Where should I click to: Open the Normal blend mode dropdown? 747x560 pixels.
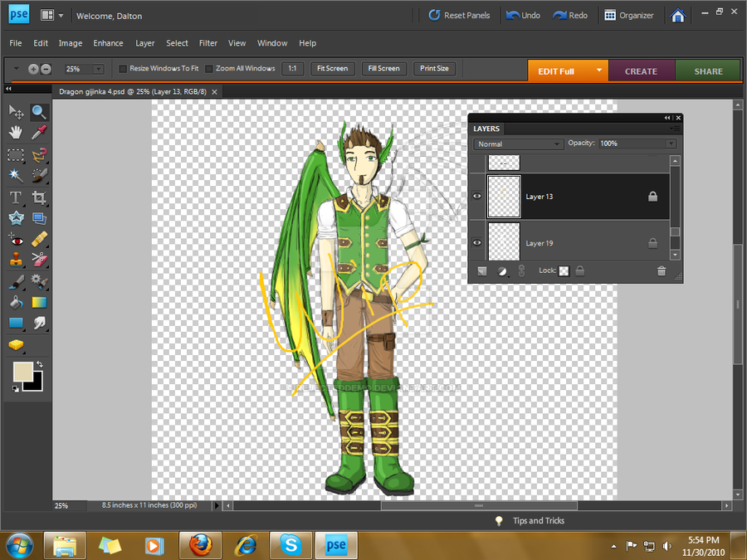point(518,144)
